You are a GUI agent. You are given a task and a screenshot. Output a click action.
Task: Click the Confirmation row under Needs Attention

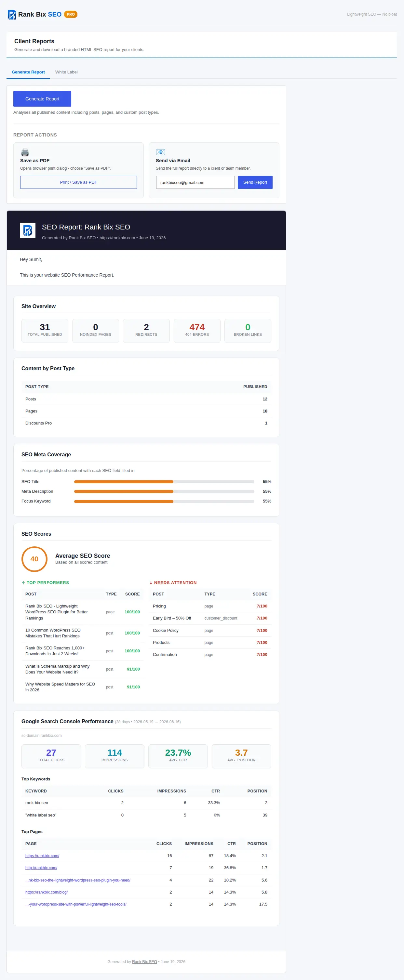(210, 655)
